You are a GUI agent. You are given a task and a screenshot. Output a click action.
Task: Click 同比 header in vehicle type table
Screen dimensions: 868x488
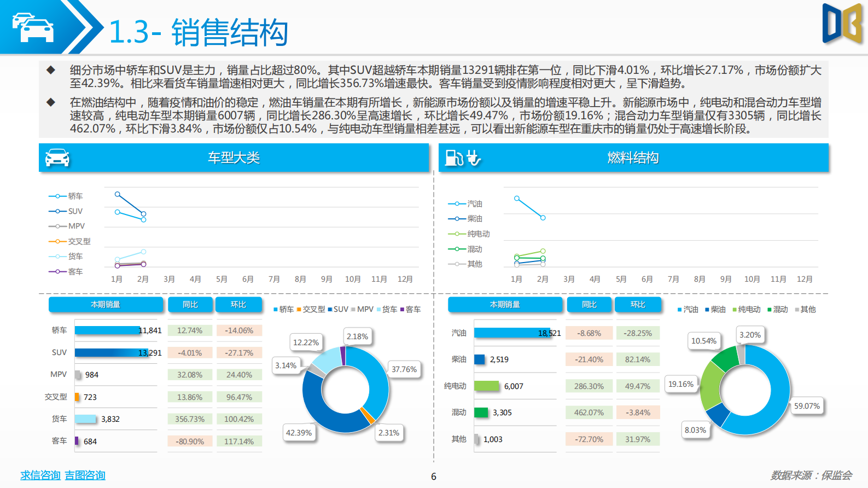pos(190,304)
